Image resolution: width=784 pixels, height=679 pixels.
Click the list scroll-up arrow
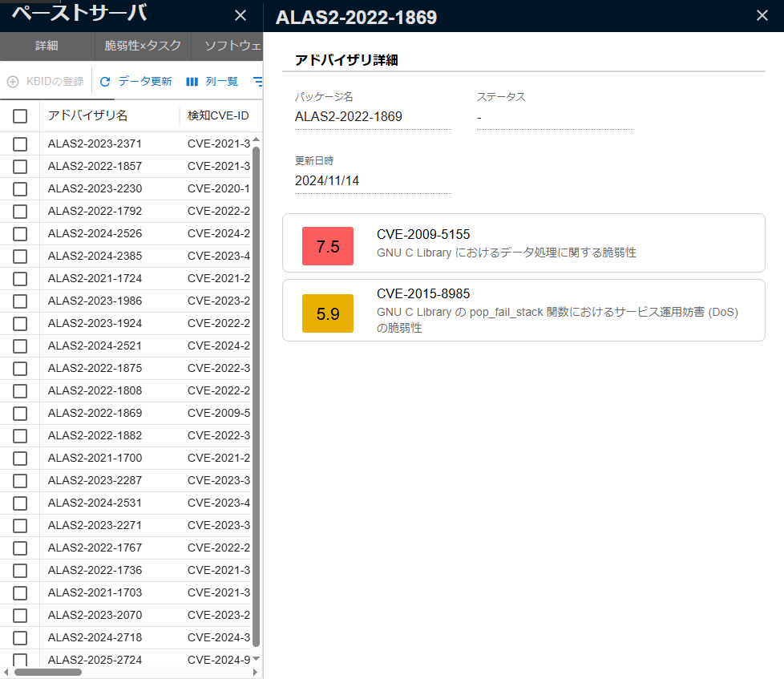tap(256, 139)
